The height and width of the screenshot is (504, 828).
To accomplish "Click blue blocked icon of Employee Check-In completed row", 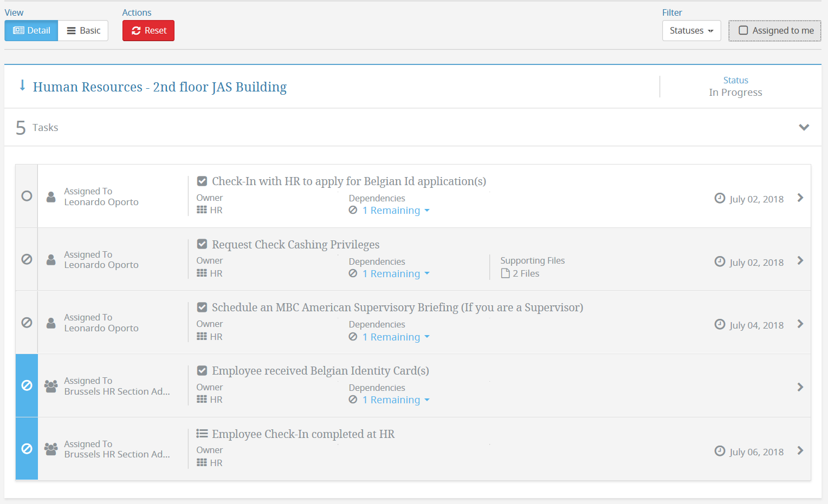I will coord(27,449).
